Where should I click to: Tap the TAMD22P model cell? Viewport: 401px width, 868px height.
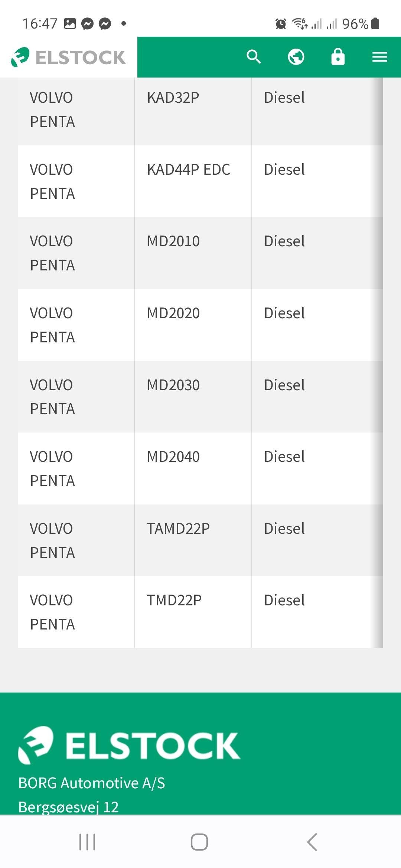[192, 540]
